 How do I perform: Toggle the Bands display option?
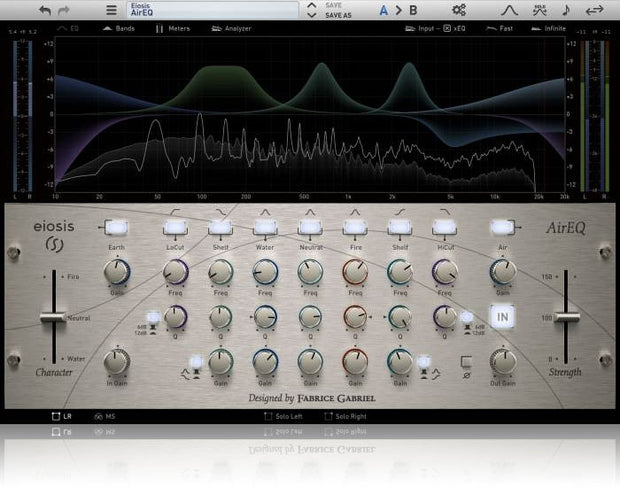[x=119, y=28]
